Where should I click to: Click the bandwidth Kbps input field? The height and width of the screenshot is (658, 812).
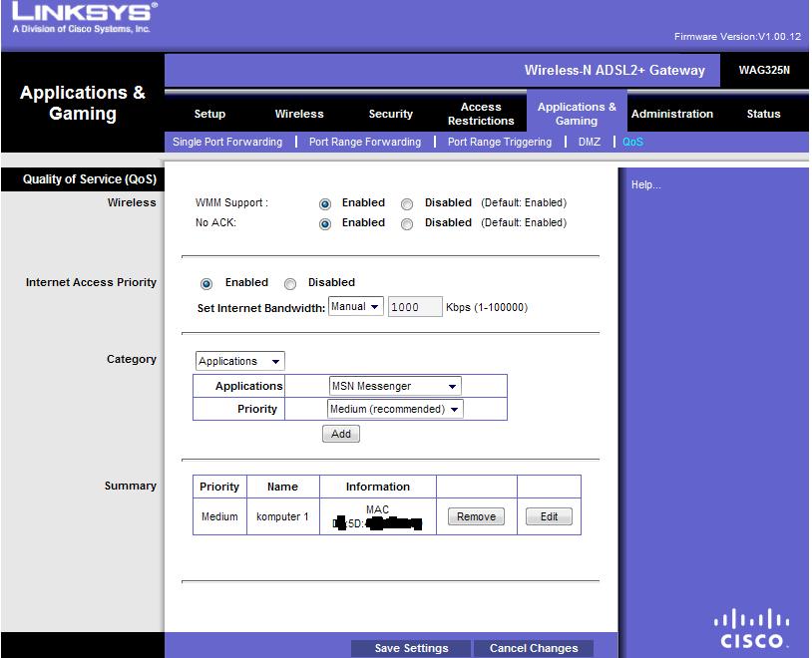point(415,307)
